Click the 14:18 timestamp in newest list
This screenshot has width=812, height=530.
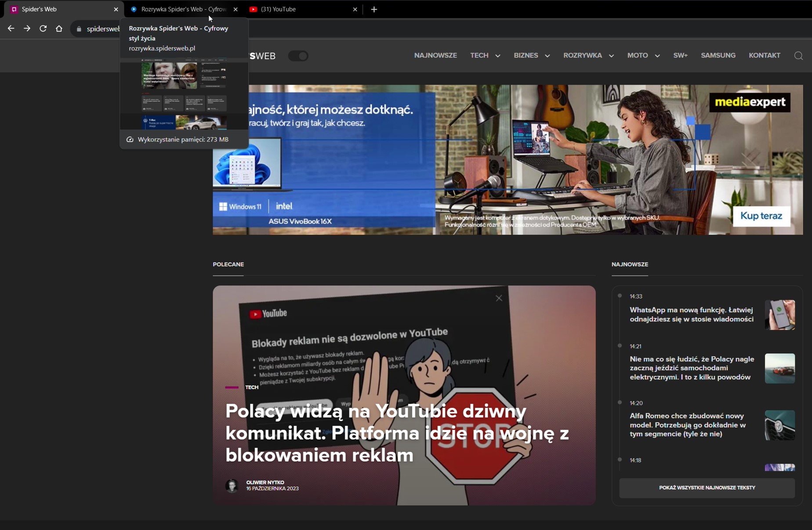[635, 460]
